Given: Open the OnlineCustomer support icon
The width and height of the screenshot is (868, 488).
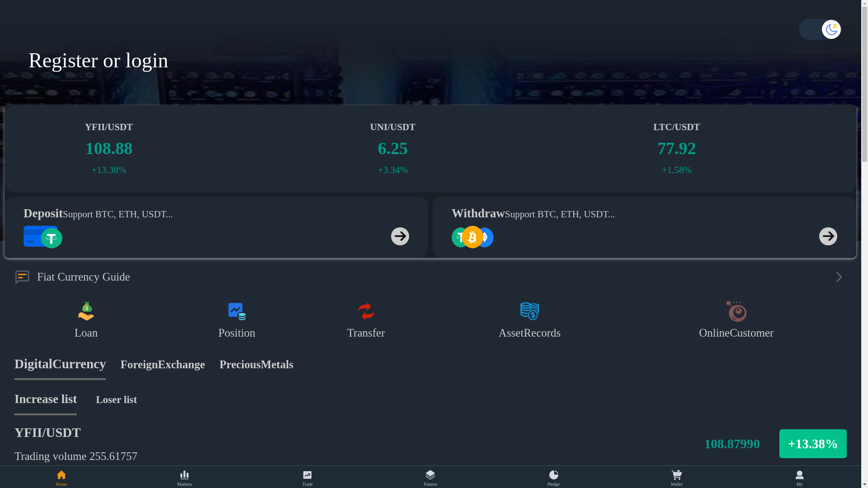Looking at the screenshot, I should click(736, 311).
